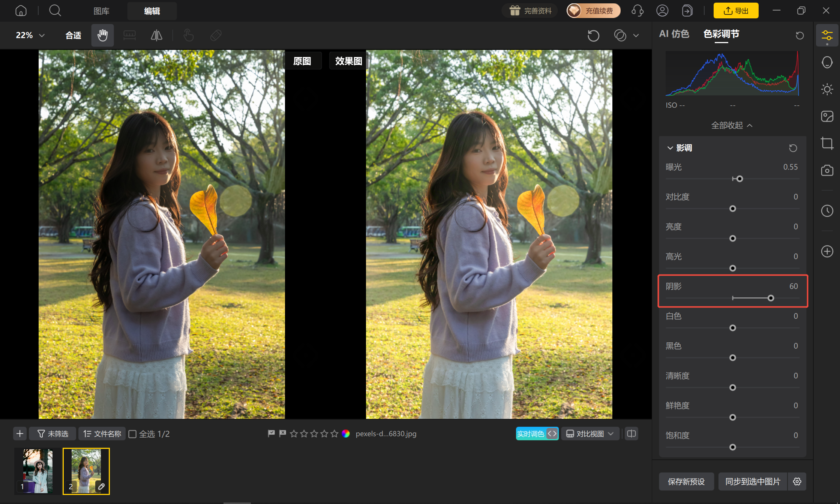Viewport: 840px width, 504px height.
Task: Click the plus circle in right sidebar
Action: 827,251
